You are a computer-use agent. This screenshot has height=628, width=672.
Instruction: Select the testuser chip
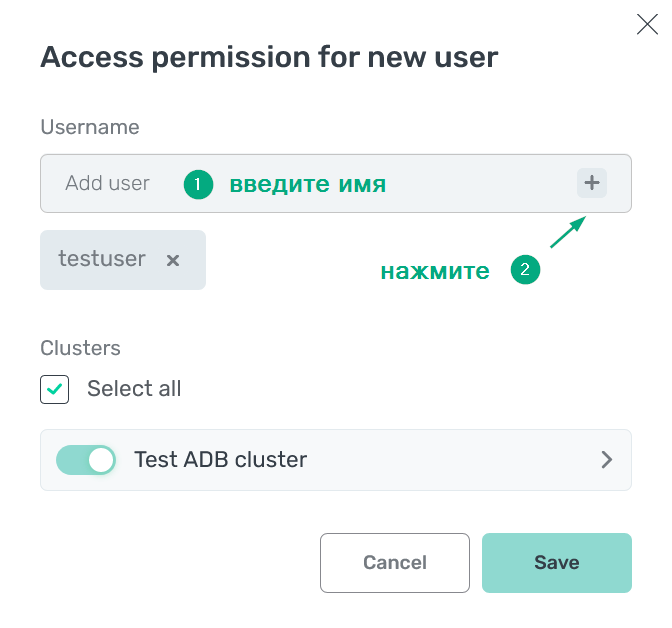102,260
